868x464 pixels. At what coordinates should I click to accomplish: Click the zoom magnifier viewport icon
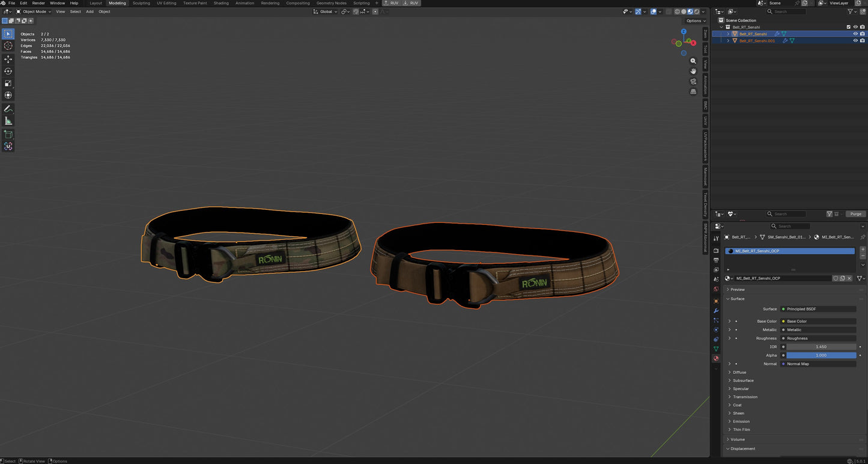(x=693, y=61)
